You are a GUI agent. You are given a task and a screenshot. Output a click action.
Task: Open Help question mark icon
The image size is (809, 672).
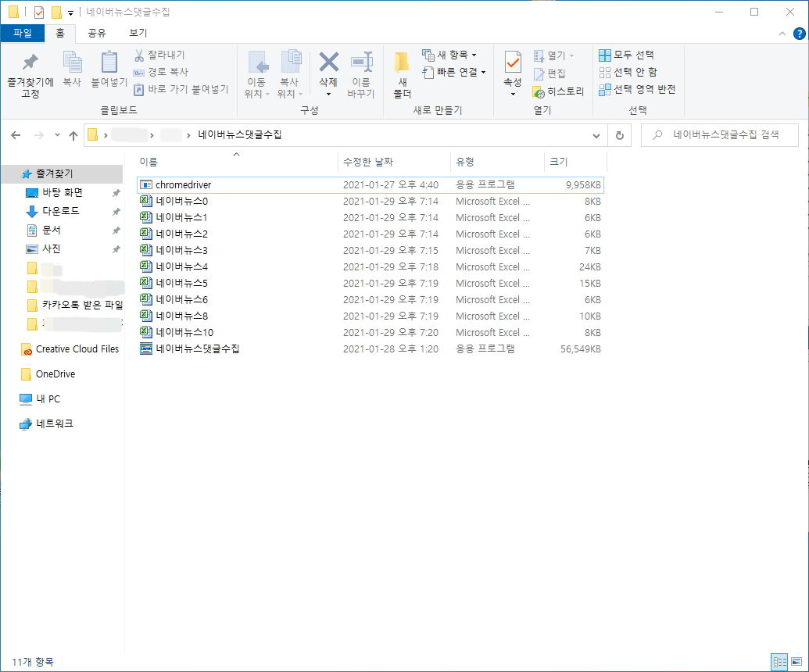pyautogui.click(x=799, y=34)
